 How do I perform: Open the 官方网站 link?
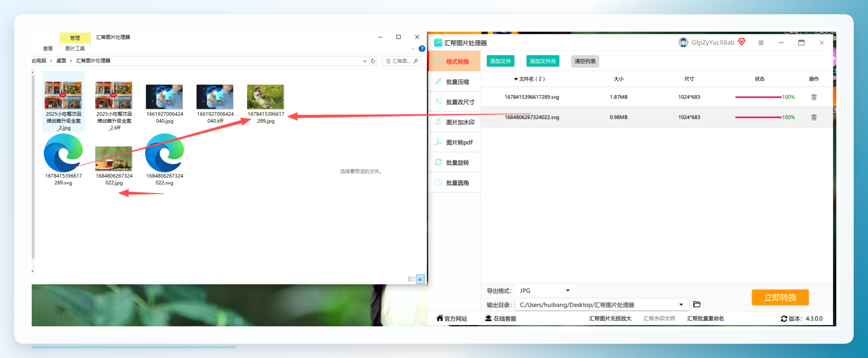click(452, 318)
